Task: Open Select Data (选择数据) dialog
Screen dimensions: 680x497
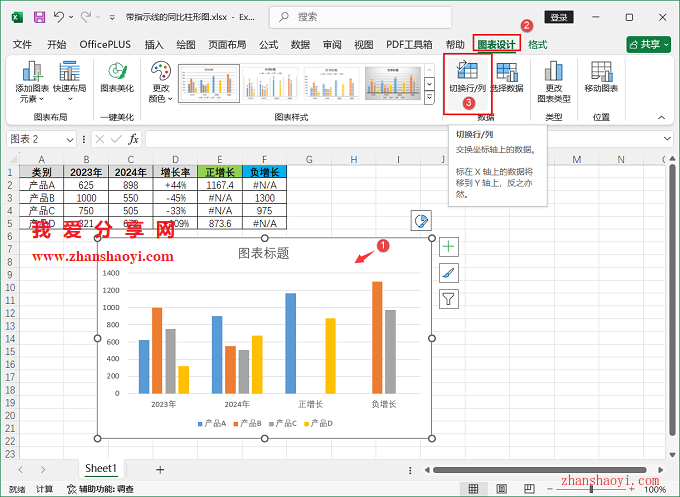Action: pyautogui.click(x=507, y=77)
